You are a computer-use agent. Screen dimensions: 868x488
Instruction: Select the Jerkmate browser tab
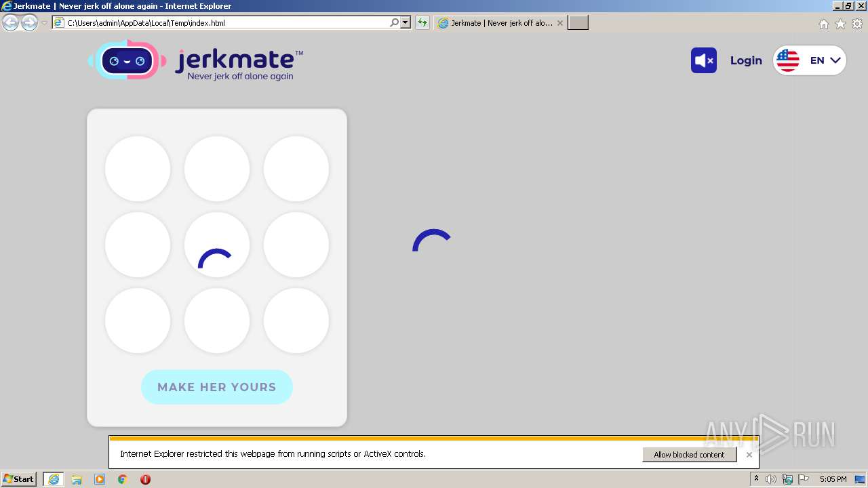pyautogui.click(x=500, y=22)
